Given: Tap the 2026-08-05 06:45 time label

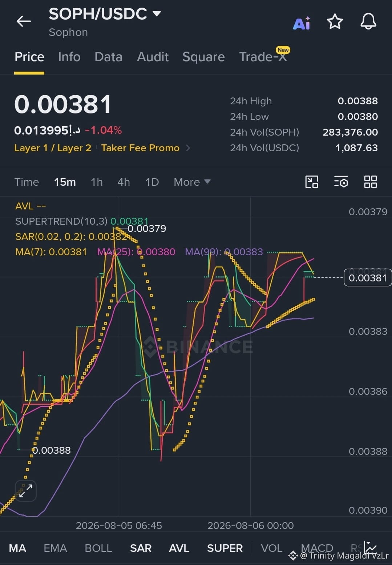Looking at the screenshot, I should pos(119,525).
